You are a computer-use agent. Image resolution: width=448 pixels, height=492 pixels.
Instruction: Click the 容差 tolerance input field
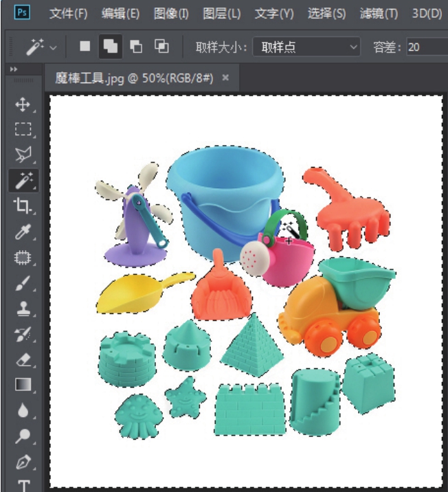point(427,47)
